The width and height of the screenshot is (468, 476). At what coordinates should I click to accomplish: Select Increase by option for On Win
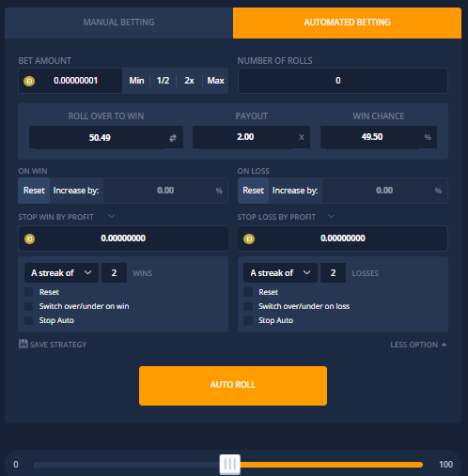tap(76, 191)
